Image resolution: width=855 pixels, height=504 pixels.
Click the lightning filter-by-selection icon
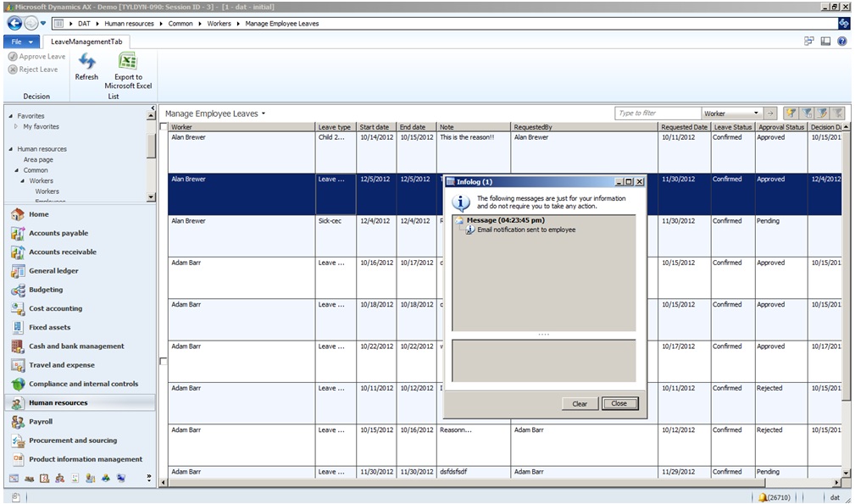tap(791, 114)
